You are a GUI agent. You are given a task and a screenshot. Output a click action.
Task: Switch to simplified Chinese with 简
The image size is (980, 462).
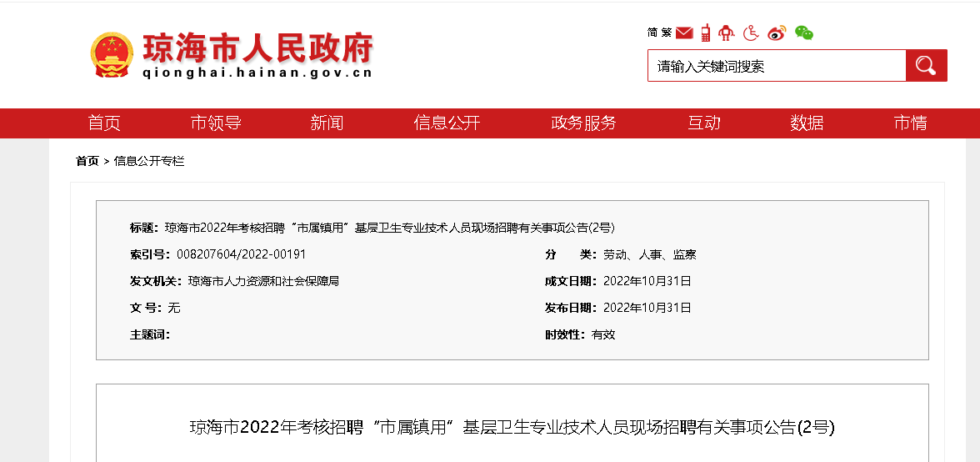pos(652,33)
